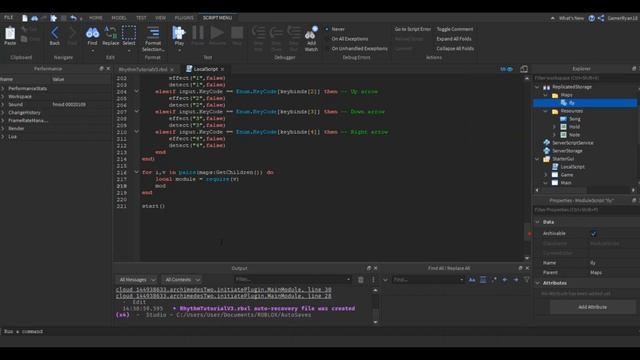Click Collapse All Folds
The width and height of the screenshot is (640, 360).
point(455,49)
